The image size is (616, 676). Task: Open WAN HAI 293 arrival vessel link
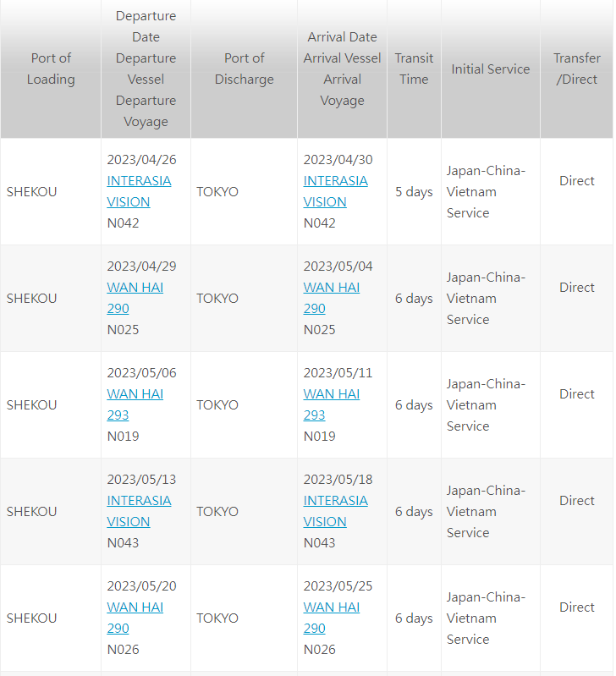click(331, 404)
